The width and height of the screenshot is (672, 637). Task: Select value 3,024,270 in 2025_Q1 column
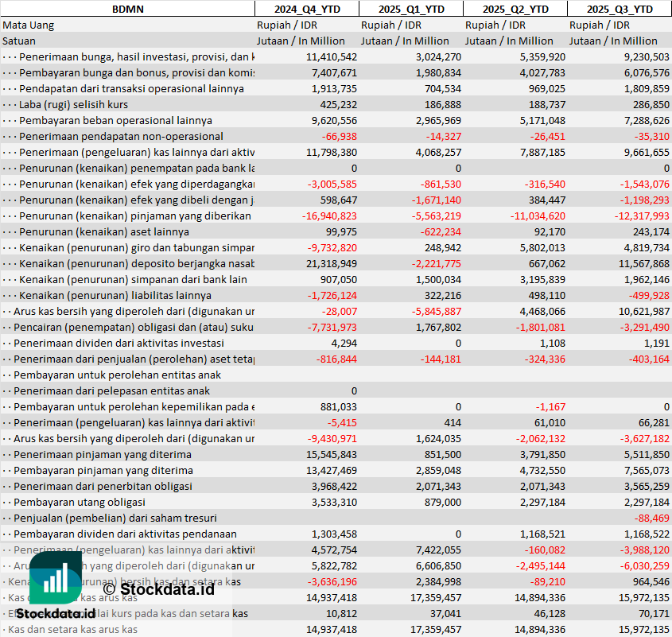(438, 56)
